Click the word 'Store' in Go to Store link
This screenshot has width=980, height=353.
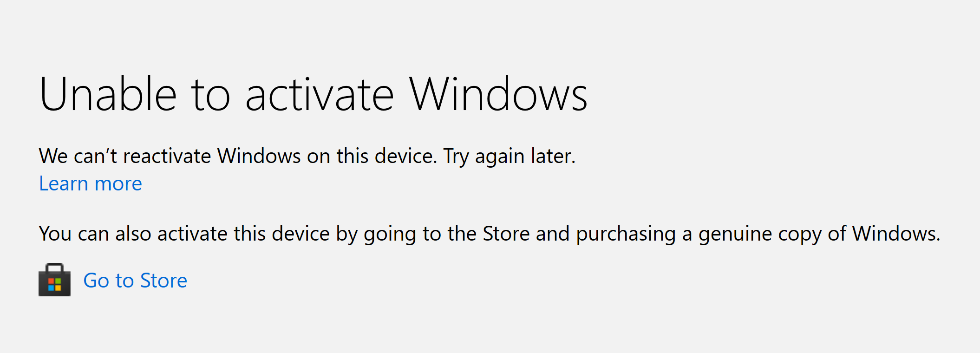pyautogui.click(x=163, y=281)
